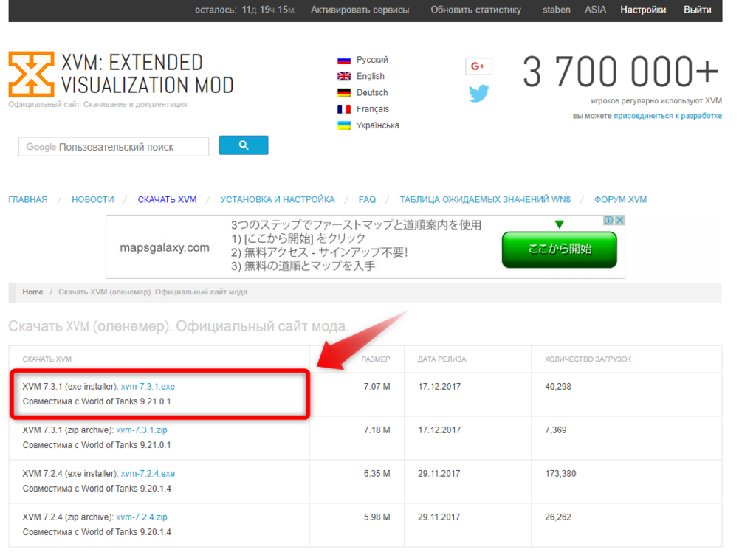Image resolution: width=756 pixels, height=555 pixels.
Task: Download xvm-7.3.1.zip archive link
Action: (142, 430)
